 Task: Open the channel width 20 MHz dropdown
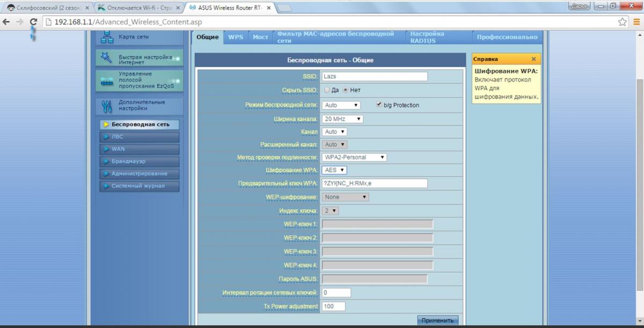(x=343, y=119)
